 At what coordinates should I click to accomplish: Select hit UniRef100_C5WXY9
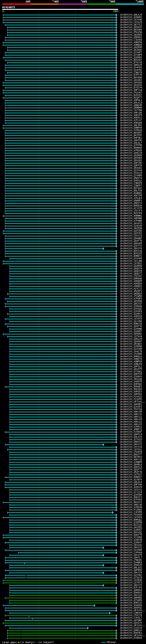point(131,72)
